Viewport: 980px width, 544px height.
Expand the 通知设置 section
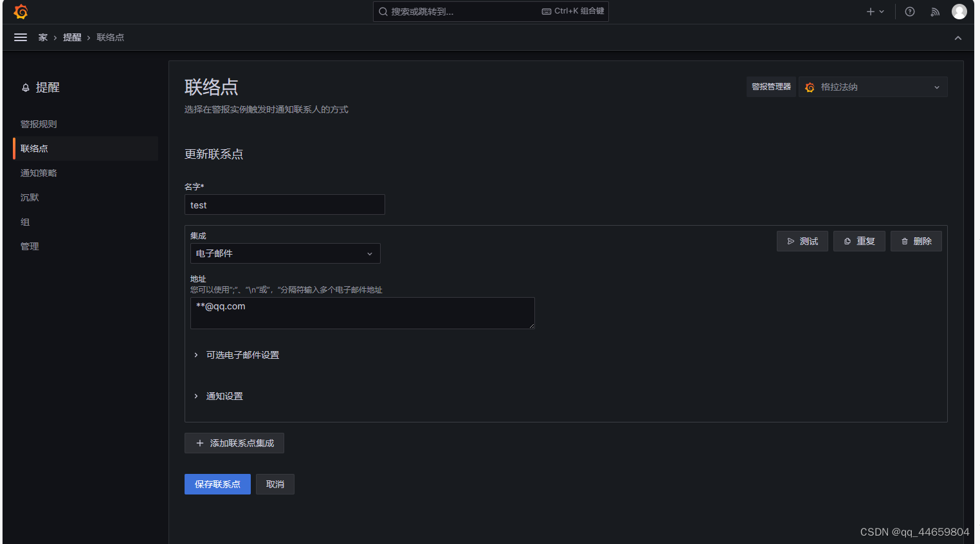225,395
